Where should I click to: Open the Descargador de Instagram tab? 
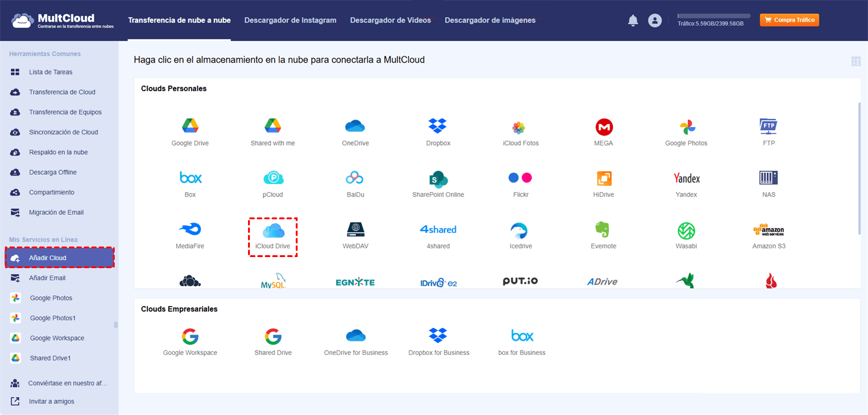[290, 20]
